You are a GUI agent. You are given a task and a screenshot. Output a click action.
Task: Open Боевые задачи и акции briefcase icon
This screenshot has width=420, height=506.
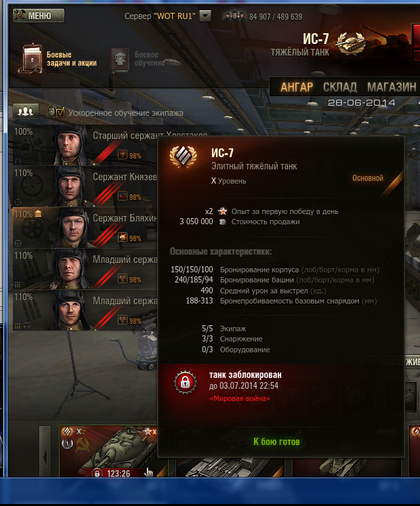coord(32,59)
